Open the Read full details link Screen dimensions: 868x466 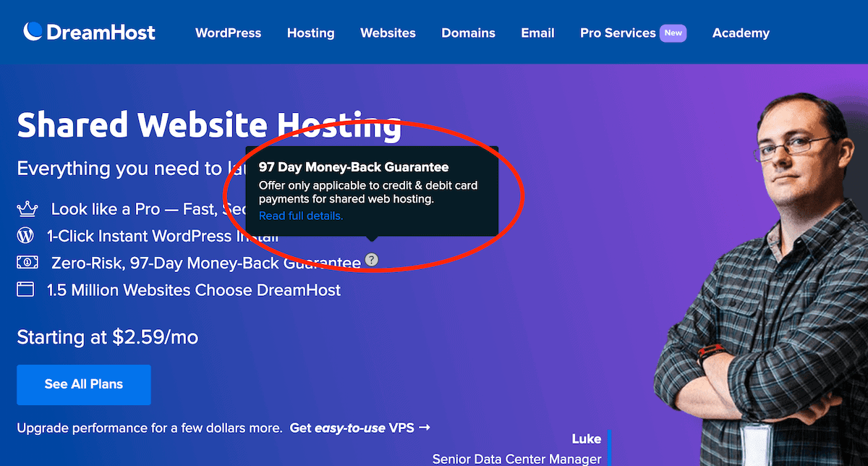coord(301,216)
